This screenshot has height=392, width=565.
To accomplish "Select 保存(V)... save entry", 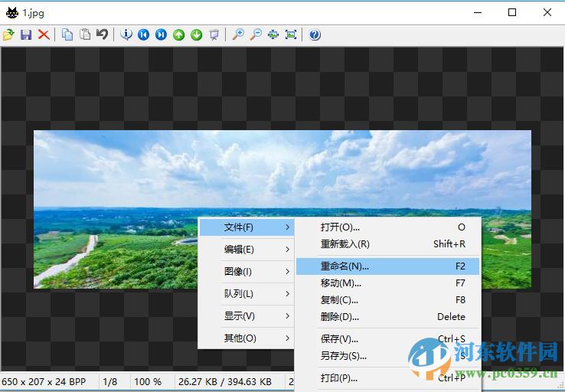I will pyautogui.click(x=387, y=339).
